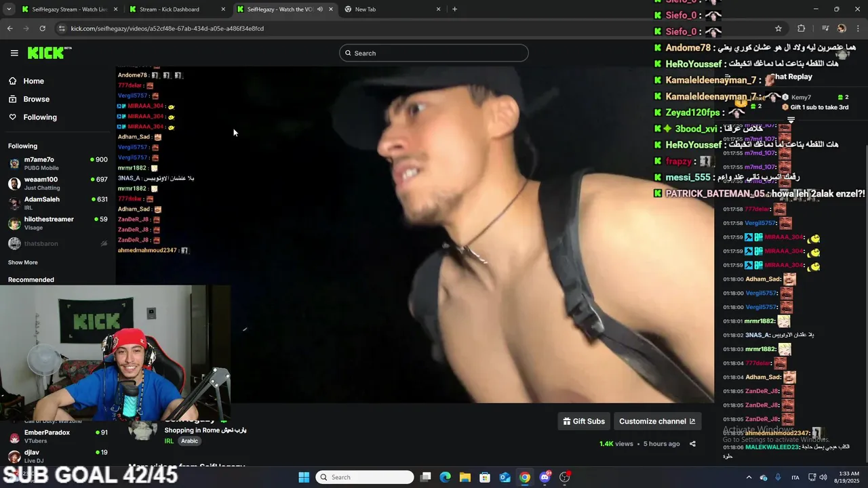
Task: Show hidden system tray icons
Action: click(749, 477)
